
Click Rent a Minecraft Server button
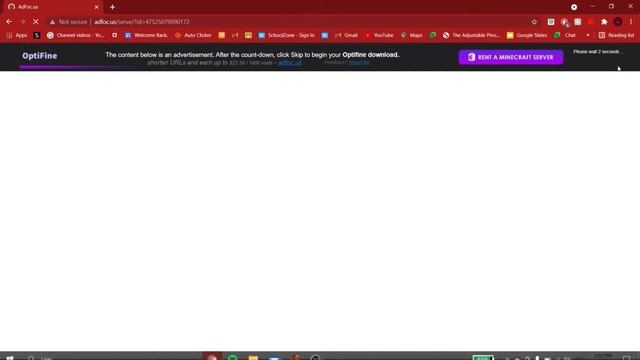pyautogui.click(x=511, y=57)
